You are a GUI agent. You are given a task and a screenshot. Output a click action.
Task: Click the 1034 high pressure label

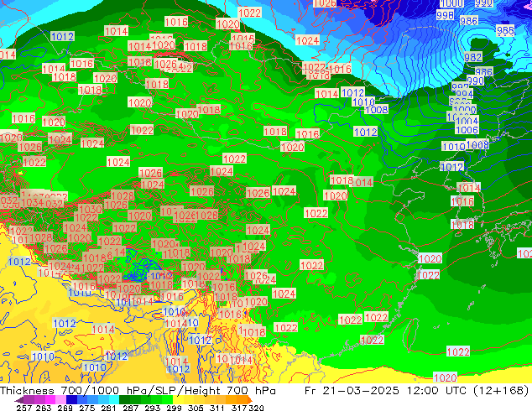click(x=32, y=203)
